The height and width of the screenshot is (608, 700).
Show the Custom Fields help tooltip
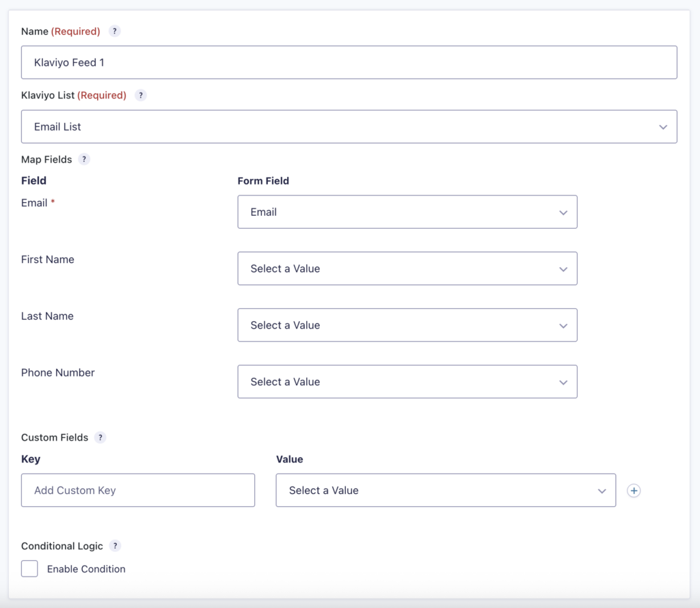click(100, 438)
